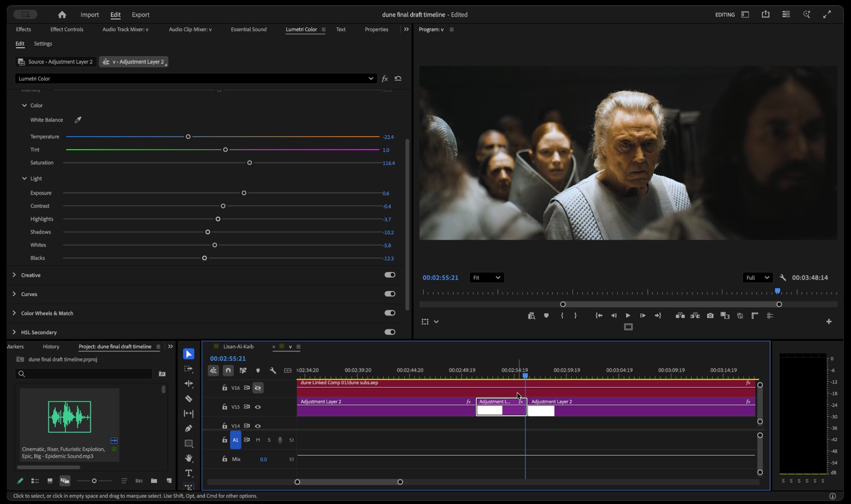Toggle the Curves section switch

coord(390,294)
